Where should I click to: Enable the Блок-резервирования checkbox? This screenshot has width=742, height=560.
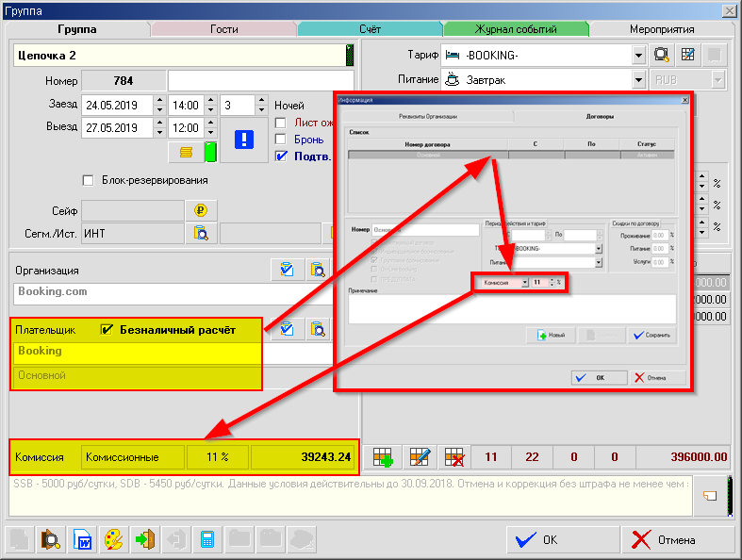click(x=89, y=180)
